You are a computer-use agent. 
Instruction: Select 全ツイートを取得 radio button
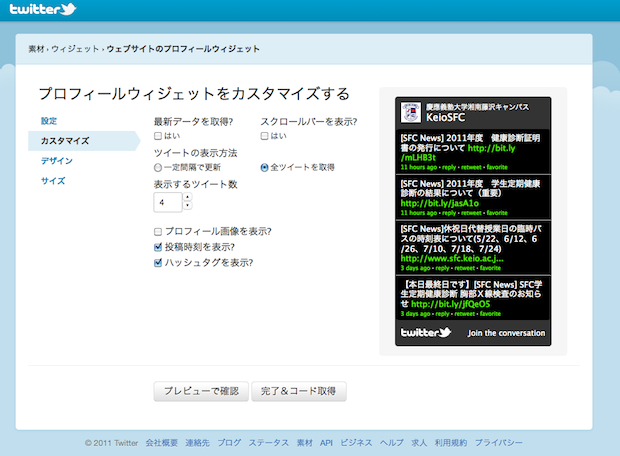pyautogui.click(x=265, y=167)
